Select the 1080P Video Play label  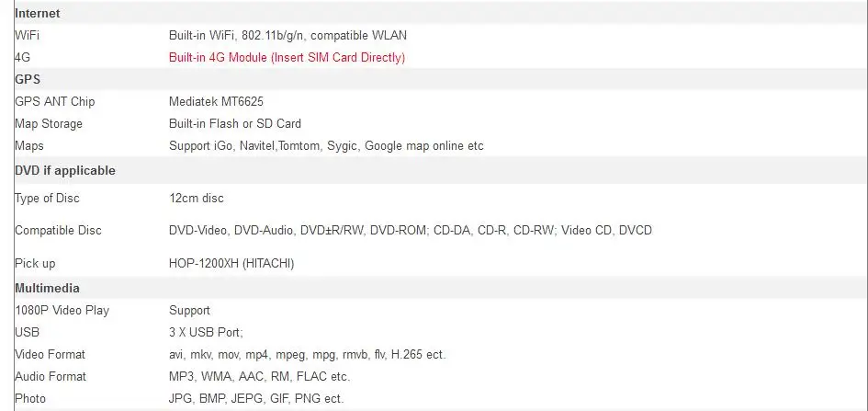coord(62,310)
